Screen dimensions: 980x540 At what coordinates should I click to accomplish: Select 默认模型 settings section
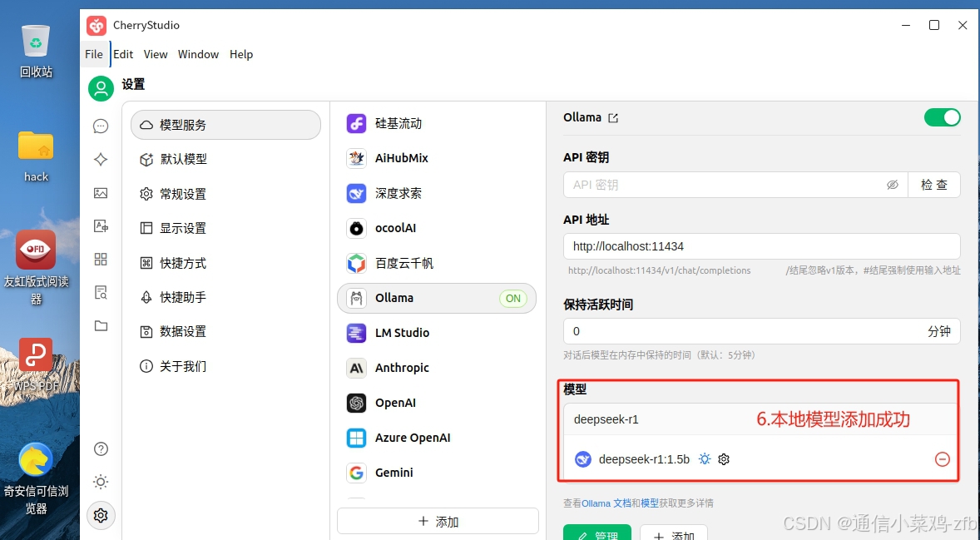pyautogui.click(x=225, y=160)
